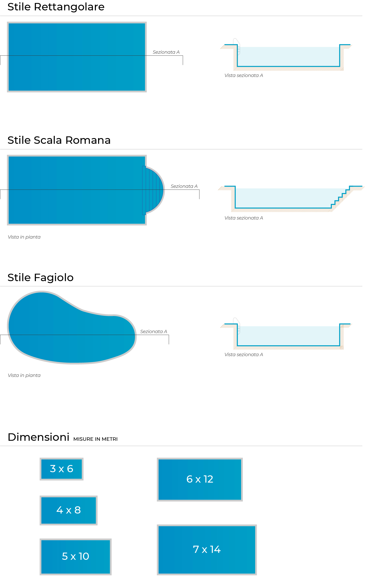Click the rectangular pool plan view
Screen dimensions: 365x588
coord(77,57)
